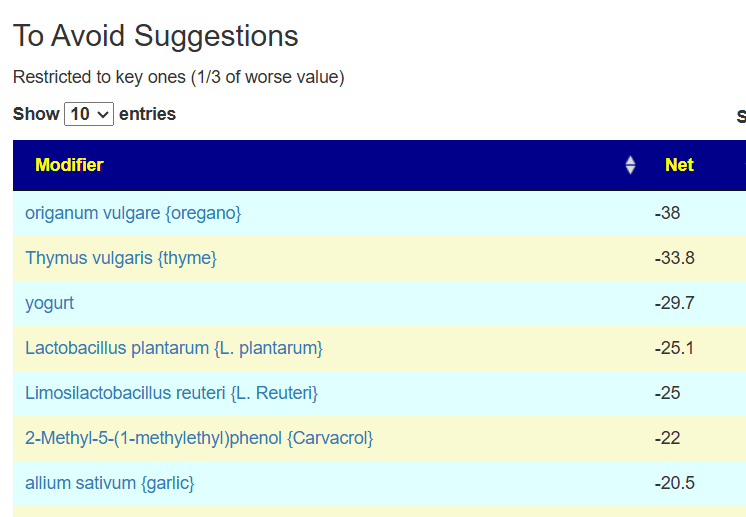Click the entries label beside the dropdown
The height and width of the screenshot is (517, 746).
[x=148, y=114]
